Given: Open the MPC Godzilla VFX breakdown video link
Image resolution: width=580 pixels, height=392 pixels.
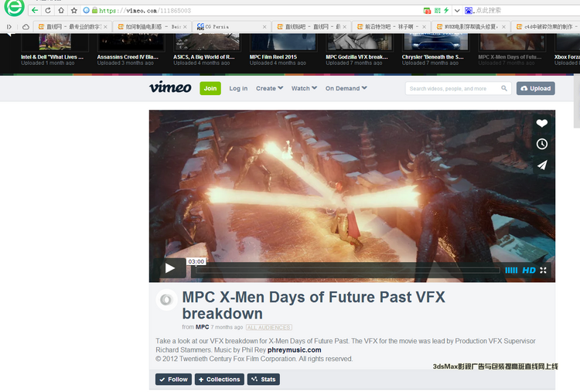Looking at the screenshot, I should point(357,57).
